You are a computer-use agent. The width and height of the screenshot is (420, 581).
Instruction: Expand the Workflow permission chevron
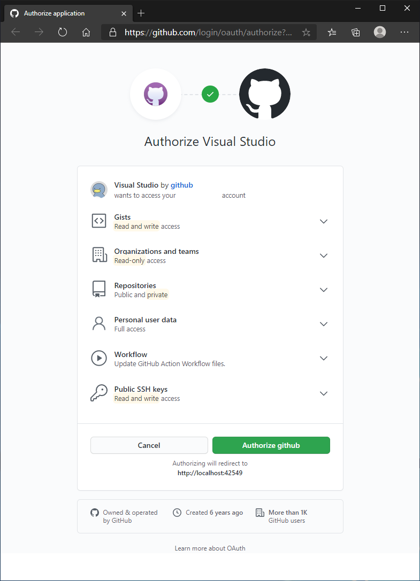pos(324,358)
